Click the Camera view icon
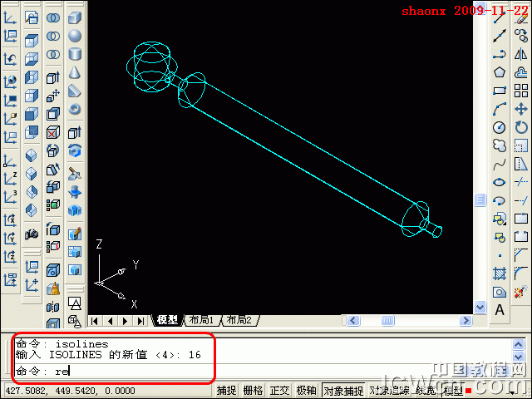This screenshot has width=532, height=399. tap(32, 234)
